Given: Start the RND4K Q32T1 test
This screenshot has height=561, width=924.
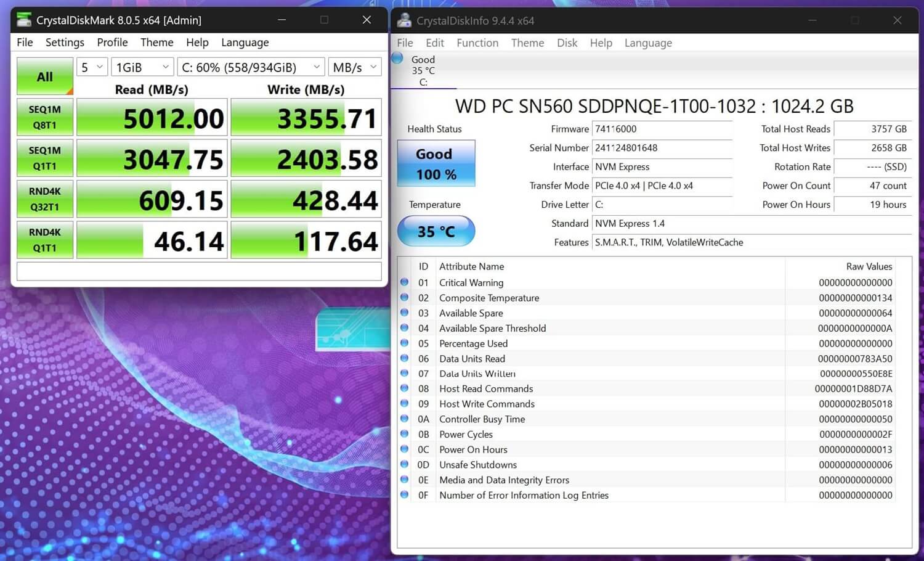Looking at the screenshot, I should [45, 199].
